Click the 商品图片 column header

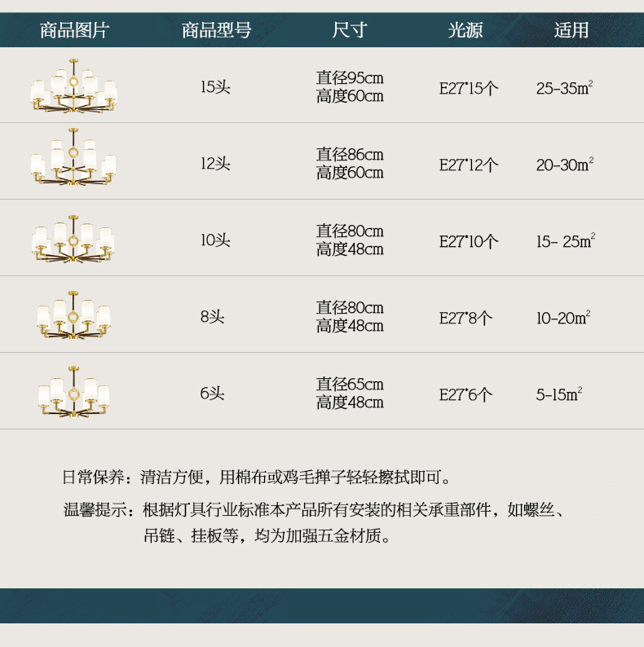pos(74,31)
